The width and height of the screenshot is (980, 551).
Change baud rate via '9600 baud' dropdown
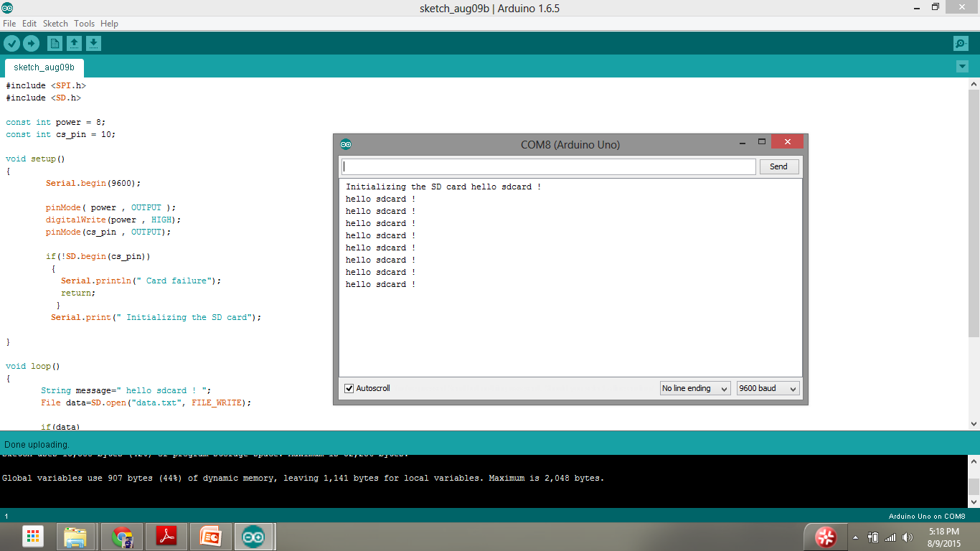coord(767,387)
